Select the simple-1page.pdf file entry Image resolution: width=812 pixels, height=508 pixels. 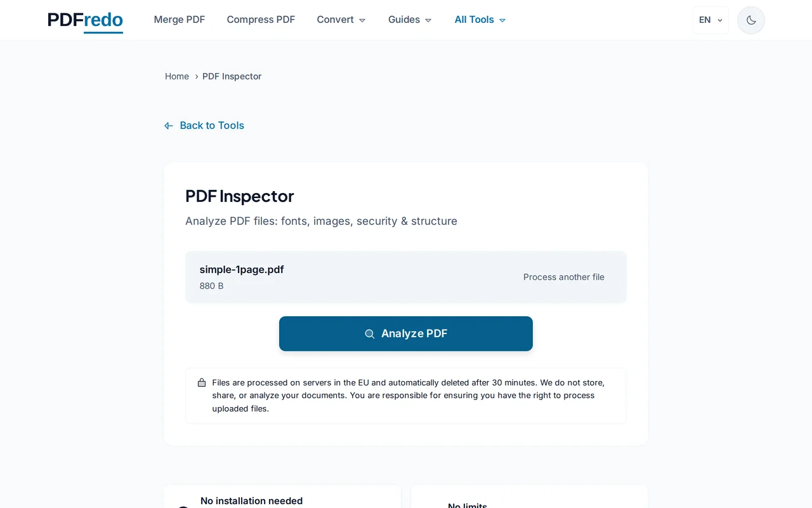tap(242, 269)
